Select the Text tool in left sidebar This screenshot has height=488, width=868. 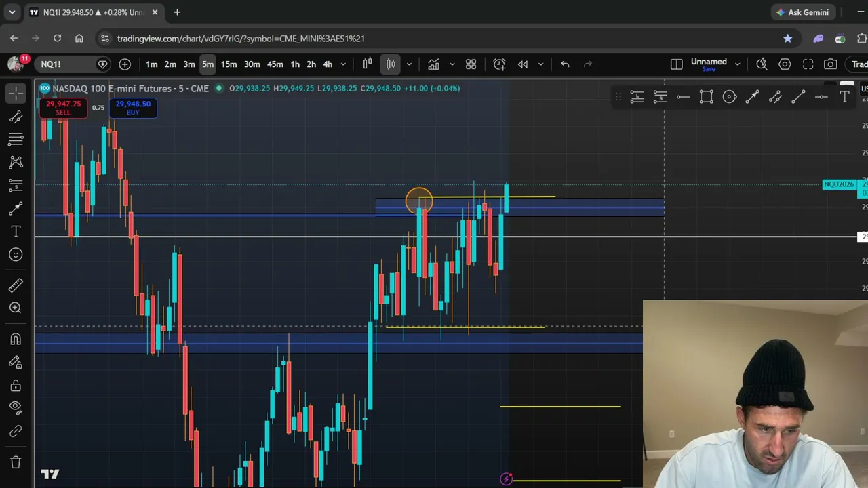pyautogui.click(x=16, y=231)
